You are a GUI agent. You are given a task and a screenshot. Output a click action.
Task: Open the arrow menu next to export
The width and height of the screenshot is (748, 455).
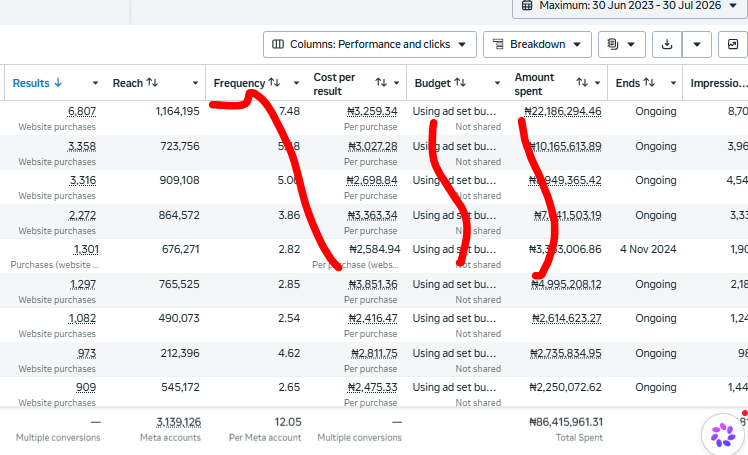696,44
